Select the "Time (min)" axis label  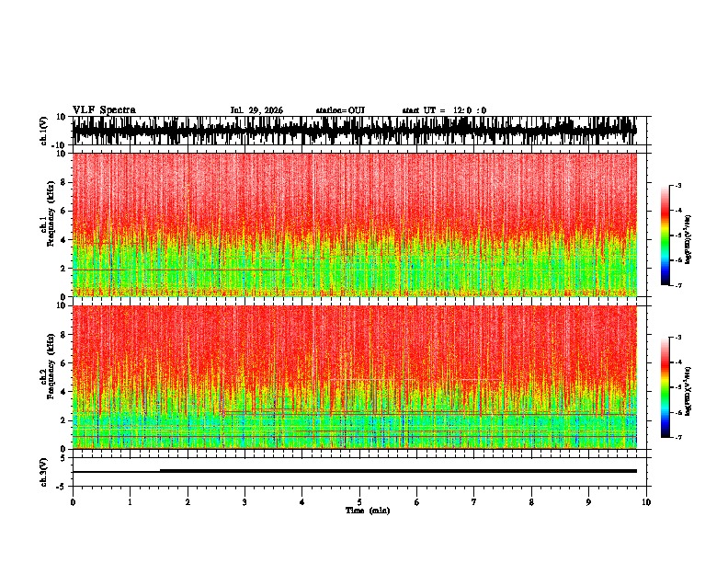(368, 511)
